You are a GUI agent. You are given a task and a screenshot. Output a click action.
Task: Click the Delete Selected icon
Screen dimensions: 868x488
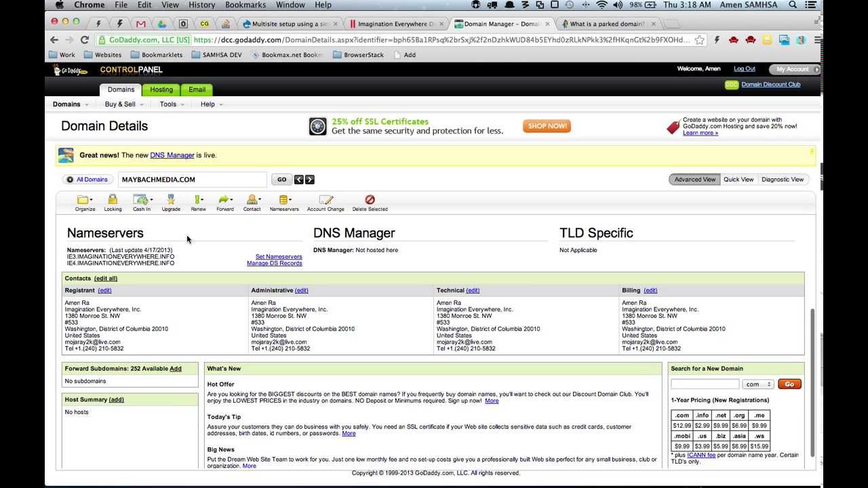(370, 199)
